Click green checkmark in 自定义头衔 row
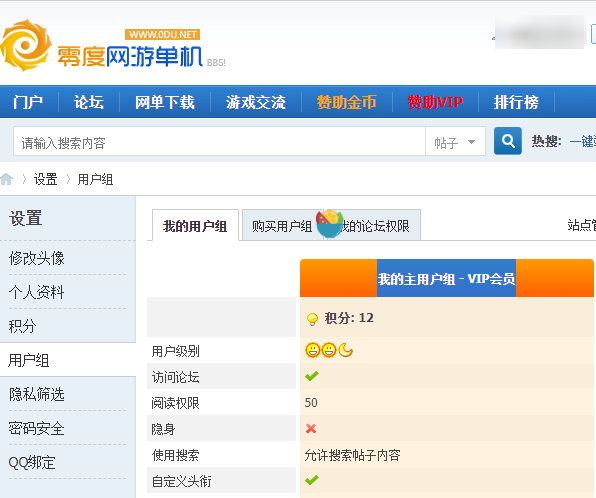 pos(312,480)
